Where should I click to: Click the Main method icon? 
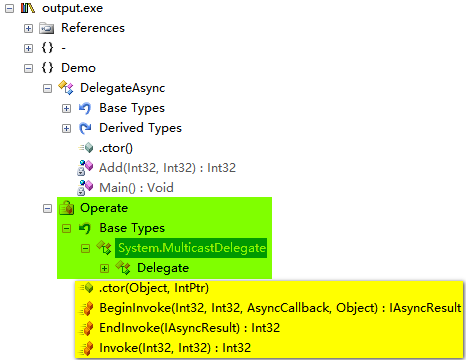[x=85, y=188]
